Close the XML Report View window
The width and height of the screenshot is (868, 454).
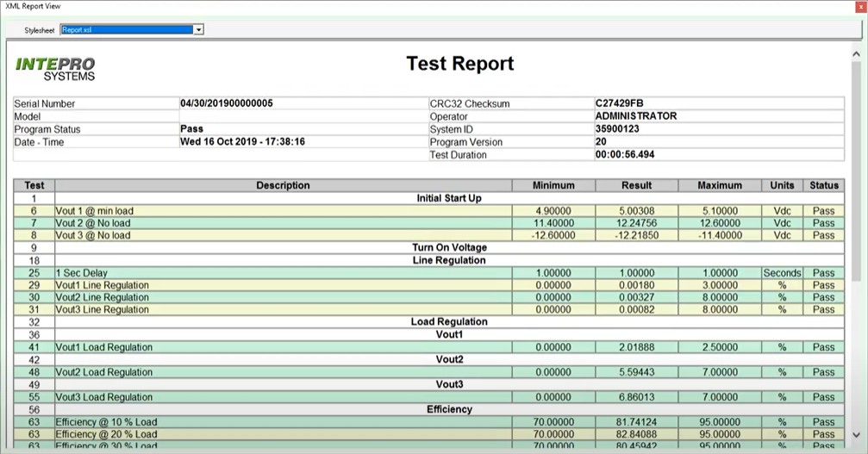pos(860,6)
